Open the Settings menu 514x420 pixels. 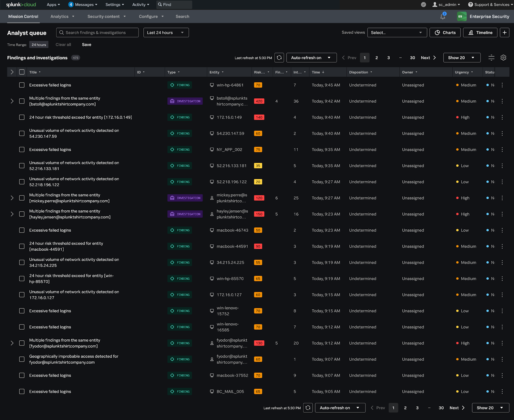(115, 5)
